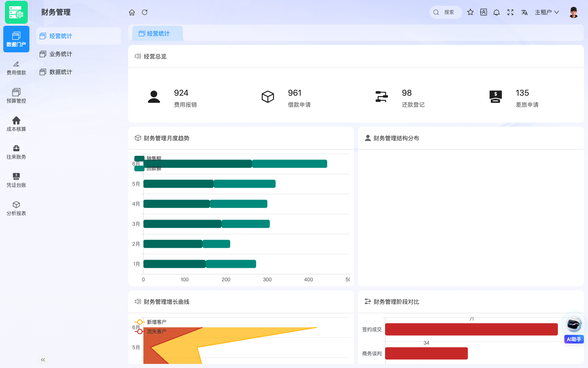Screen dimensions: 588x368
Task: Click the green app logo icon
Action: pyautogui.click(x=16, y=12)
